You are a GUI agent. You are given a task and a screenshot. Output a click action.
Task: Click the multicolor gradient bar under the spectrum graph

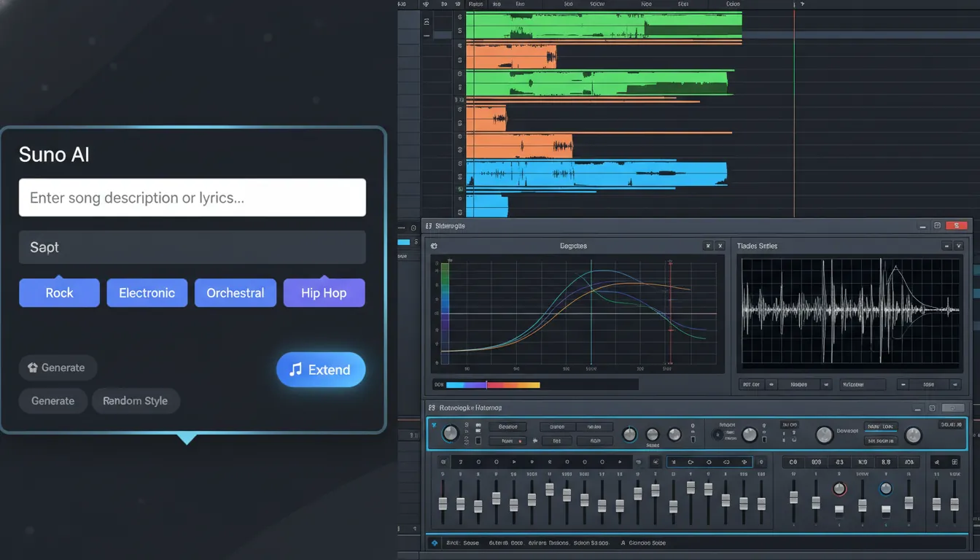pyautogui.click(x=493, y=384)
